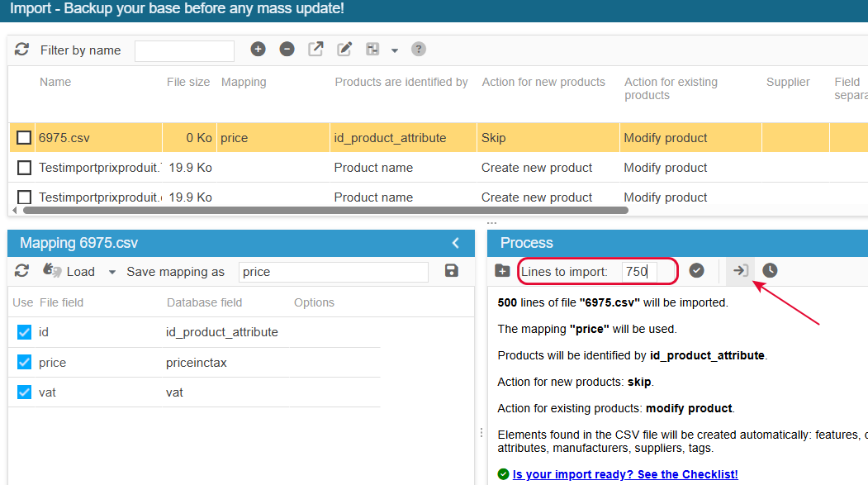The height and width of the screenshot is (485, 868).
Task: Add a new import file with plus icon
Action: click(x=258, y=50)
